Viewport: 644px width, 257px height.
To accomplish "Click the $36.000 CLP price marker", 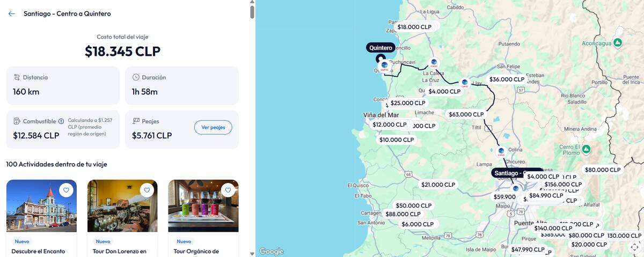I will (507, 79).
